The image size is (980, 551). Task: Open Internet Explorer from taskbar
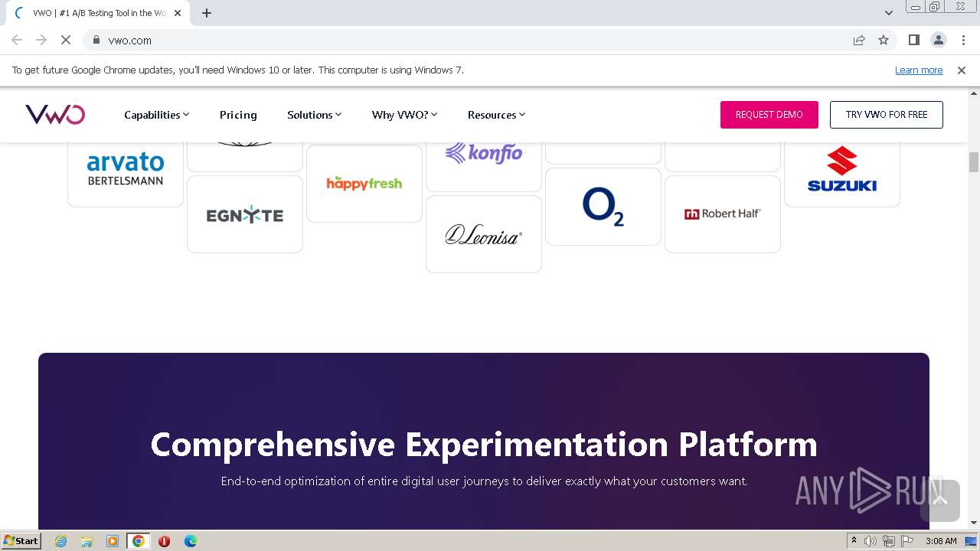coord(60,541)
